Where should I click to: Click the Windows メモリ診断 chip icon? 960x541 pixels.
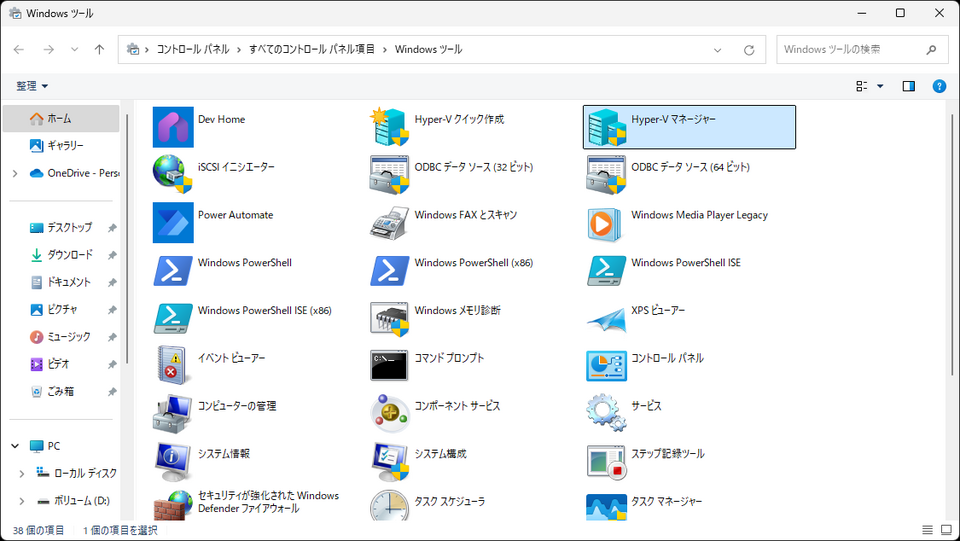pyautogui.click(x=389, y=318)
